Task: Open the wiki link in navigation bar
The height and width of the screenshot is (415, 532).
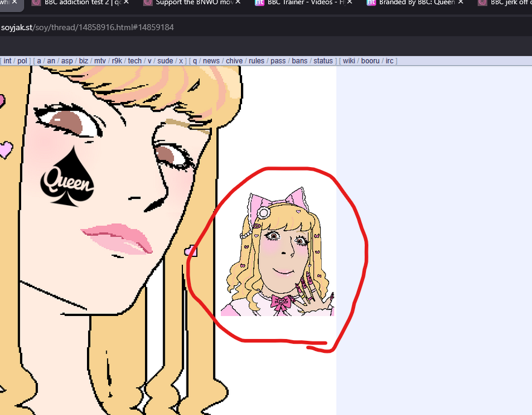Action: coord(348,61)
